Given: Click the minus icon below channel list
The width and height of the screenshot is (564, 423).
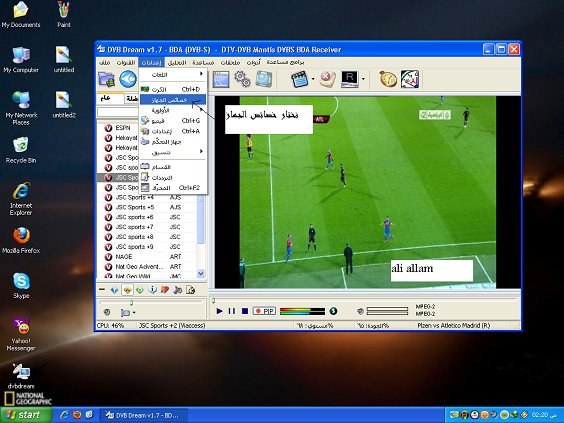Looking at the screenshot, I should click(102, 290).
